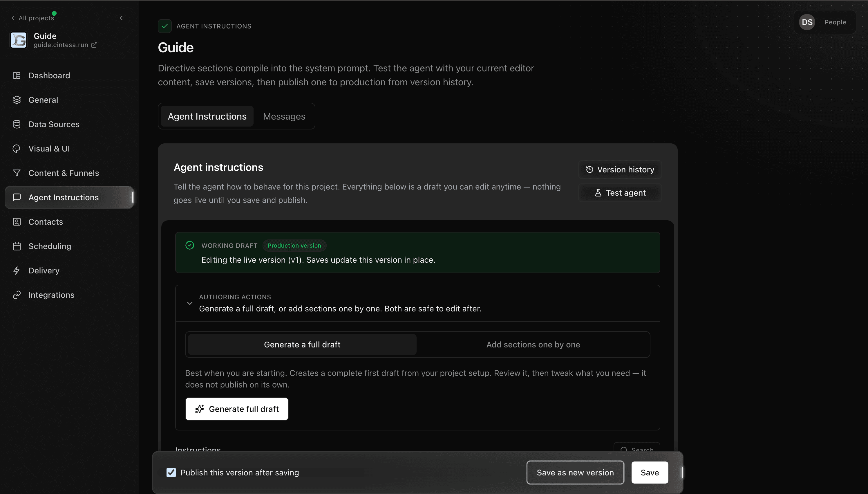Click the Production version badge
The width and height of the screenshot is (868, 494).
coord(294,245)
